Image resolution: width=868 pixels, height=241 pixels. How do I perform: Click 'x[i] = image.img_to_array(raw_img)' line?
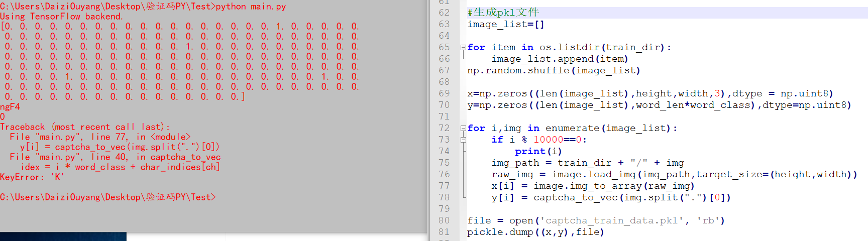pyautogui.click(x=593, y=186)
